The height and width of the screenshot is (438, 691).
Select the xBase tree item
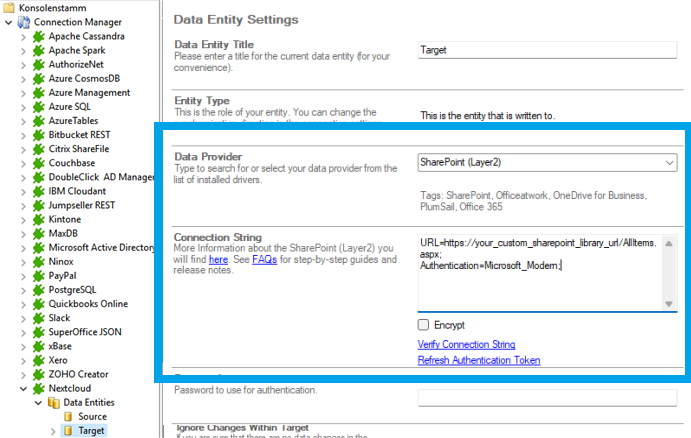click(60, 346)
